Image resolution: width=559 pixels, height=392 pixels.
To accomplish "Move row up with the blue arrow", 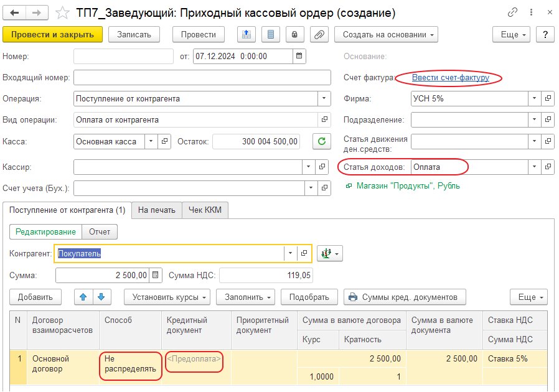I will pyautogui.click(x=83, y=297).
